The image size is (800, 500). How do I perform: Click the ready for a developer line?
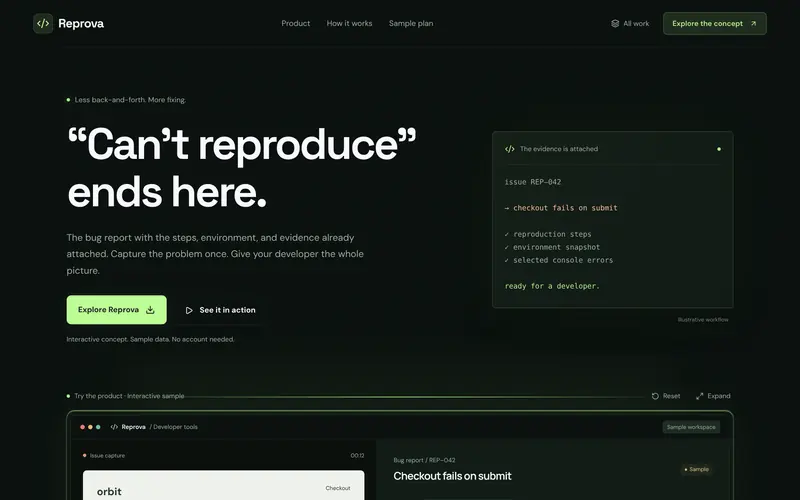coord(552,286)
